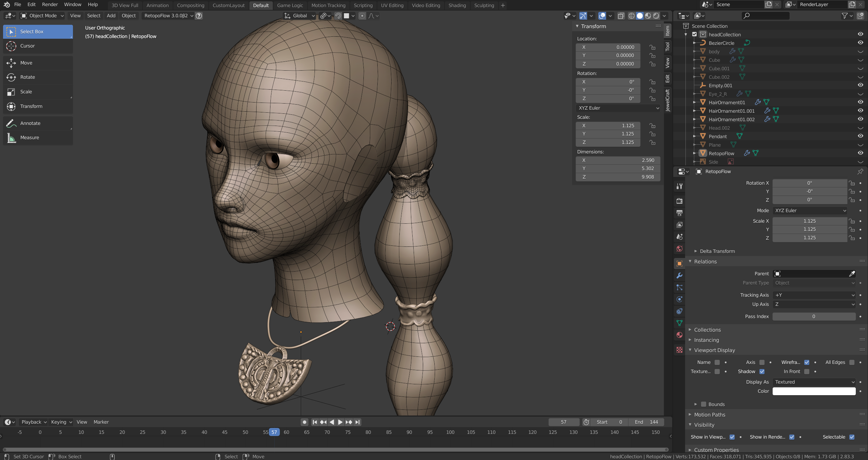Screen dimensions: 868x460
Task: Switch to wireframe viewport shading
Action: pos(631,16)
